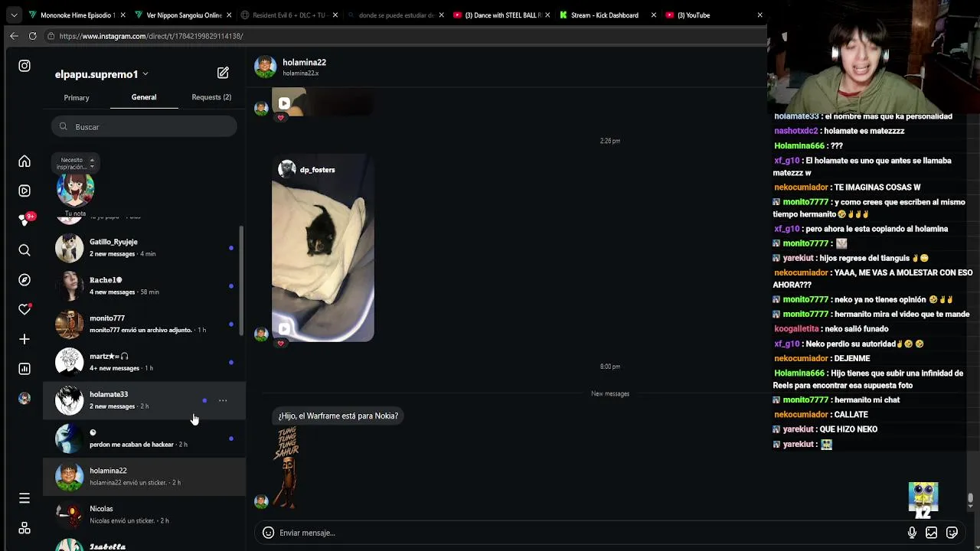The height and width of the screenshot is (551, 980).
Task: Click the Buscar search field
Action: coord(144,127)
